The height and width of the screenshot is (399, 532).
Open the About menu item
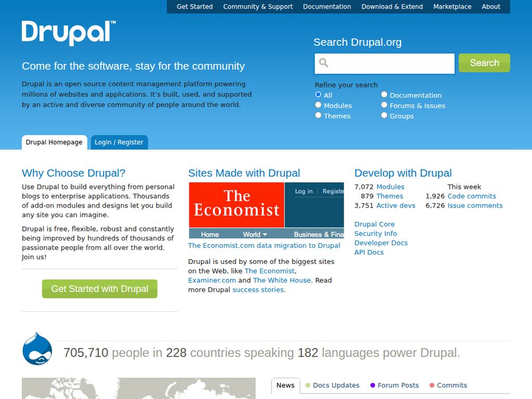491,6
